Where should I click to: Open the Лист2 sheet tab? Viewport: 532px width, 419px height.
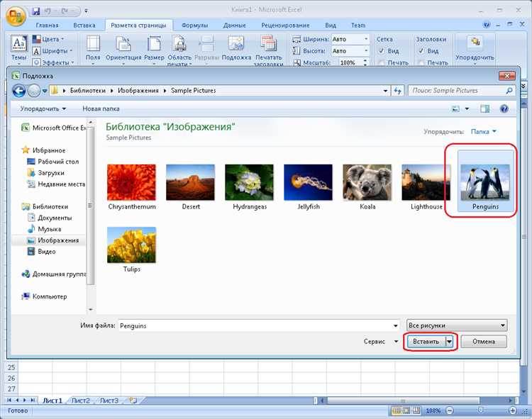81,401
